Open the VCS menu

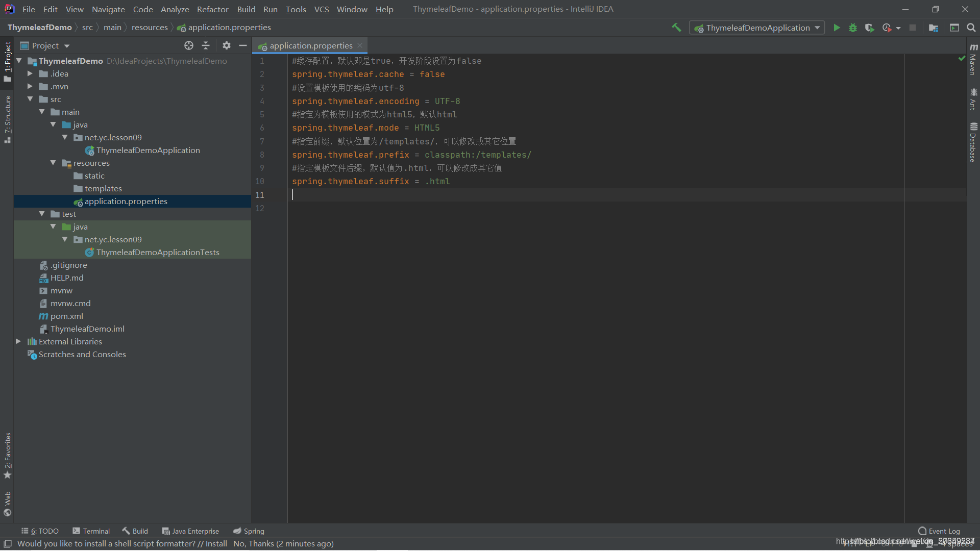(x=322, y=9)
